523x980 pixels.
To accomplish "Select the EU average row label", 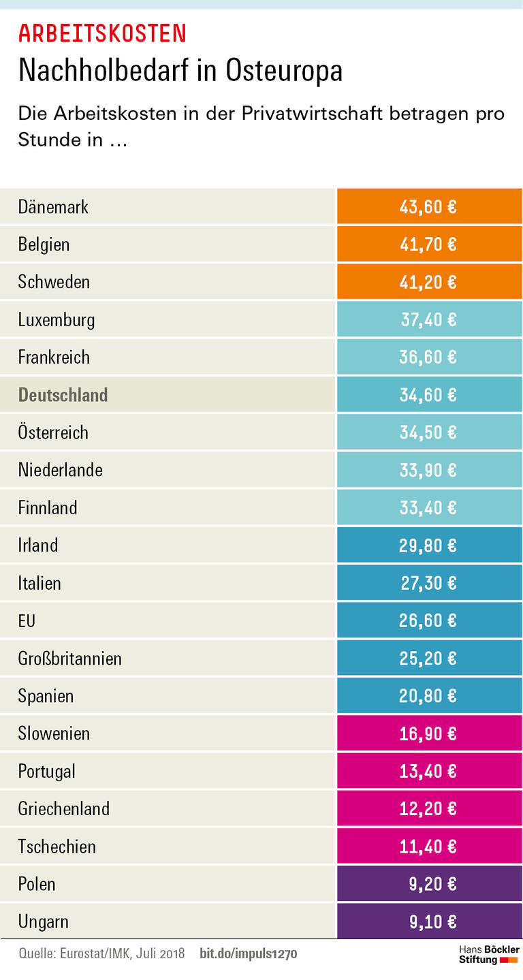I will click(x=27, y=620).
